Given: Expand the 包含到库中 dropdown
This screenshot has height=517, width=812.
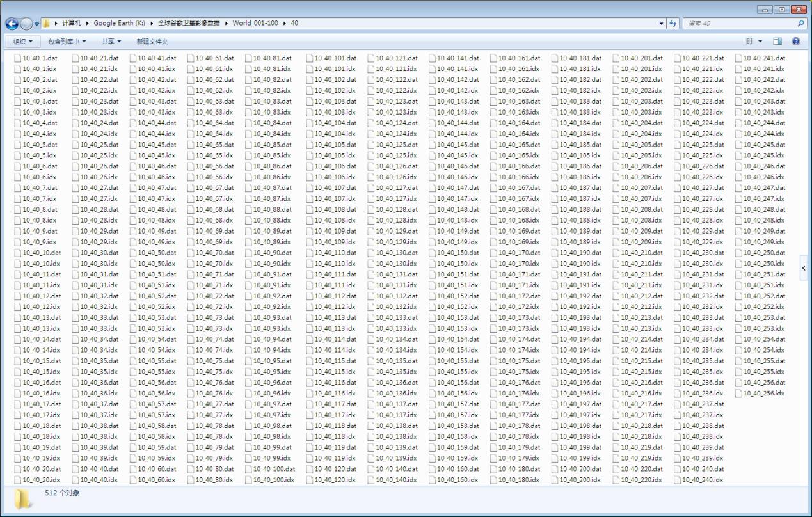Looking at the screenshot, I should click(67, 42).
